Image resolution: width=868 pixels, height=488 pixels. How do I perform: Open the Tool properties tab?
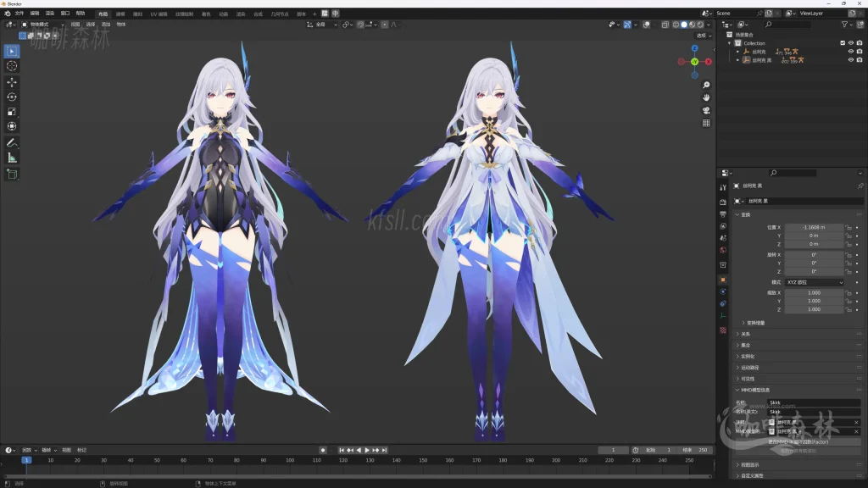723,187
